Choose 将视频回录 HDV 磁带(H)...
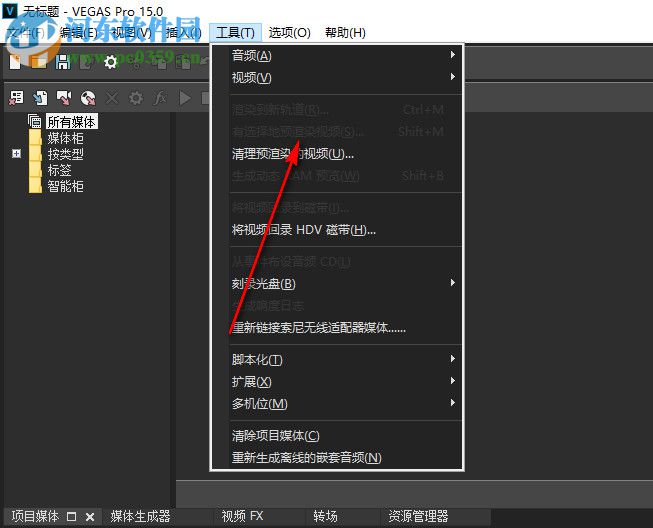This screenshot has width=653, height=528. (x=344, y=229)
